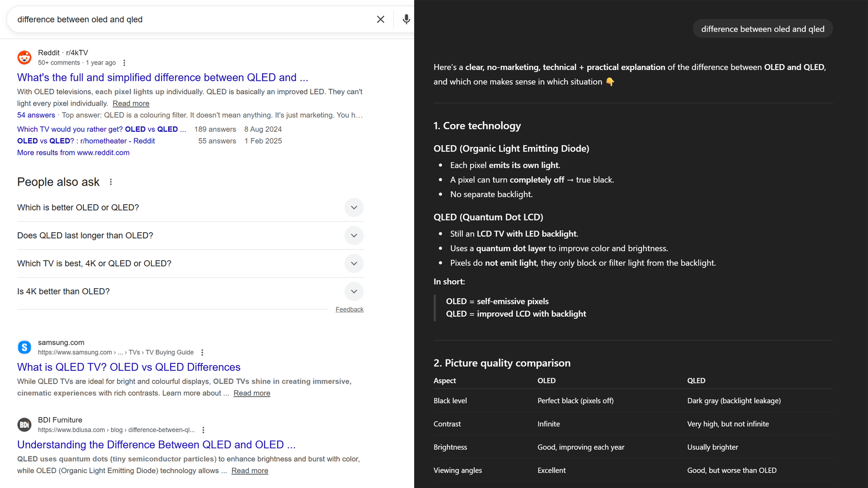
Task: Click the three-dot menu next to BDI Furniture URL
Action: click(x=203, y=430)
